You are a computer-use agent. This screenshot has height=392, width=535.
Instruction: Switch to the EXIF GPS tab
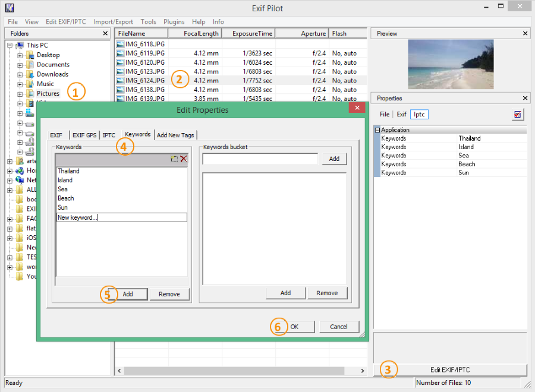pyautogui.click(x=84, y=135)
